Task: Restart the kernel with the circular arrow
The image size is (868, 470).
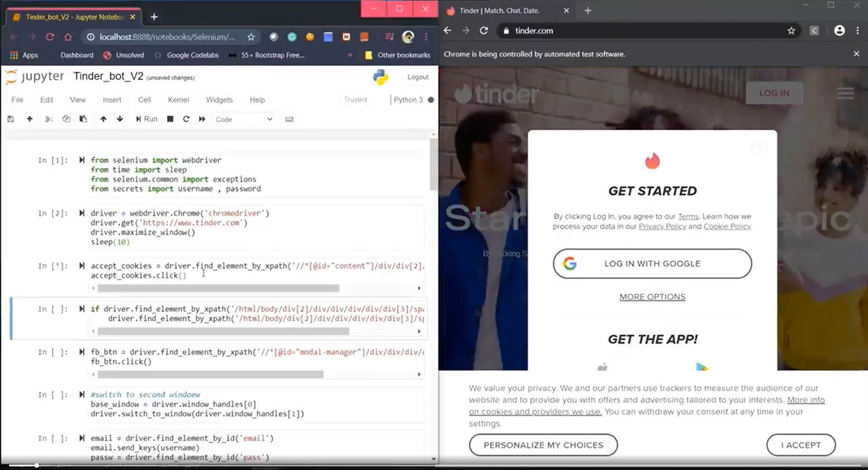Action: 186,119
